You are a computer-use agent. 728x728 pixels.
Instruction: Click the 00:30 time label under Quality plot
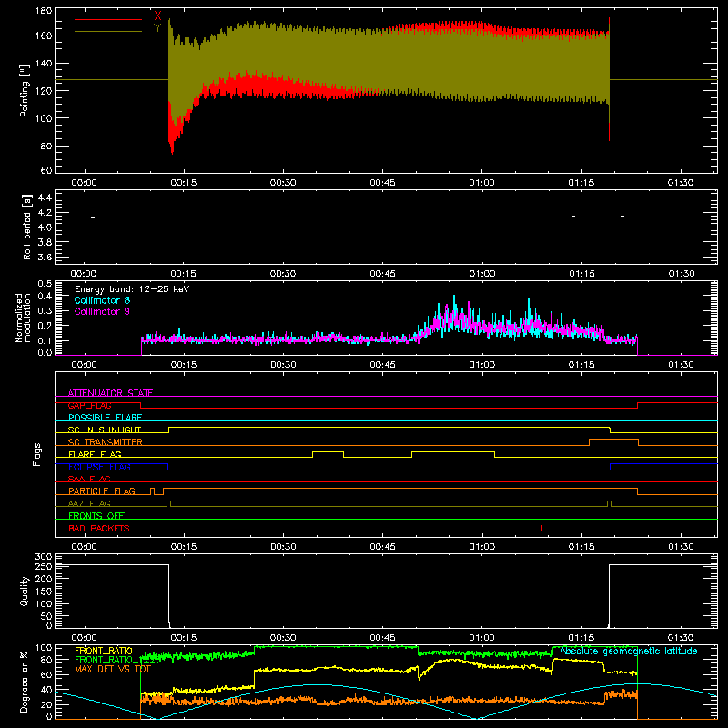(283, 638)
